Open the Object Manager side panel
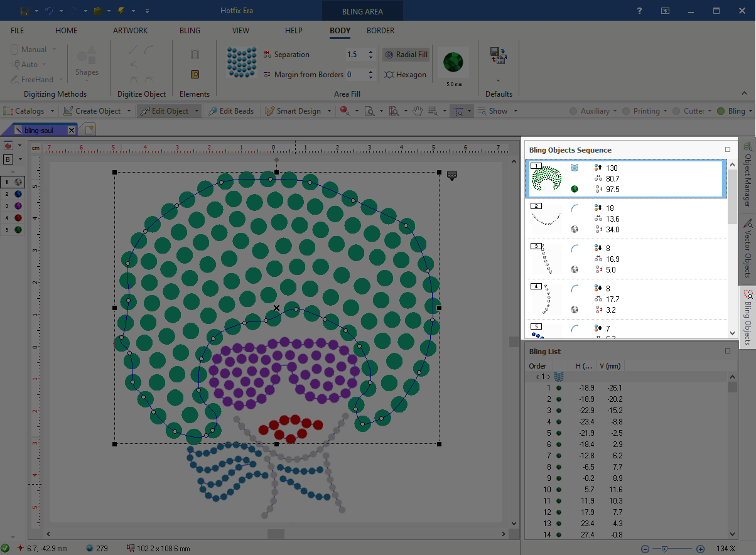756x555 pixels. [747, 177]
